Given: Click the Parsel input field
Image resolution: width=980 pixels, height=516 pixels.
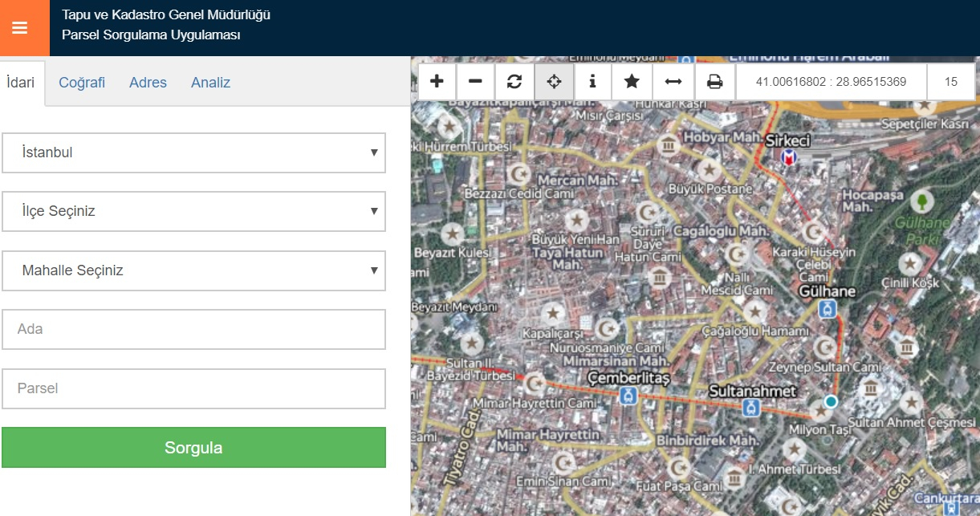Looking at the screenshot, I should tap(193, 388).
